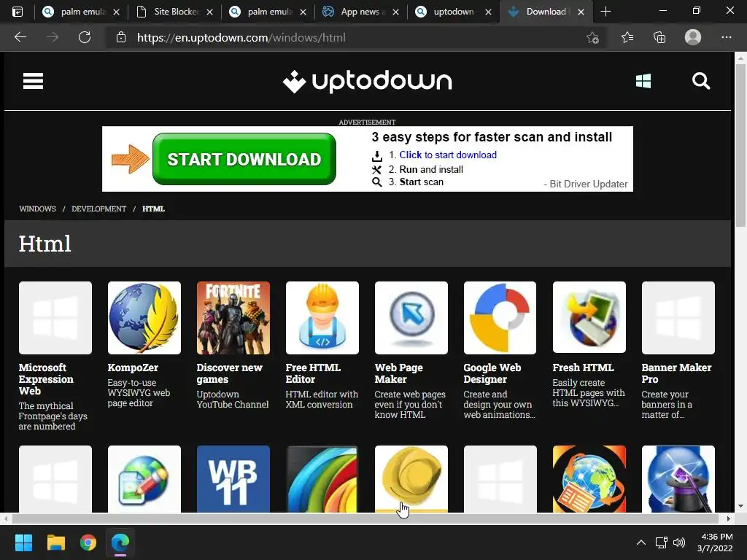Open Banner Maker Pro placeholder icon

[678, 318]
